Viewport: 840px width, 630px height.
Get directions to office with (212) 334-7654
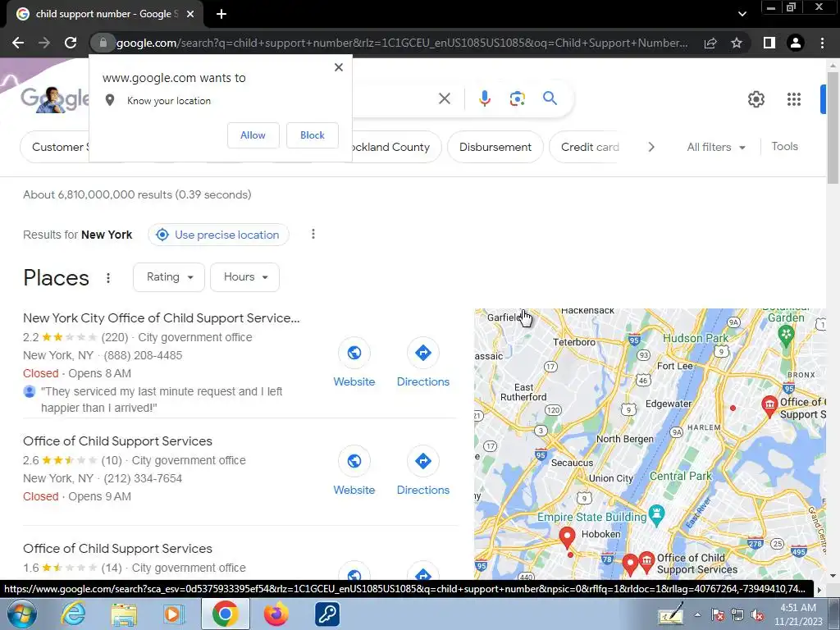[422, 471]
